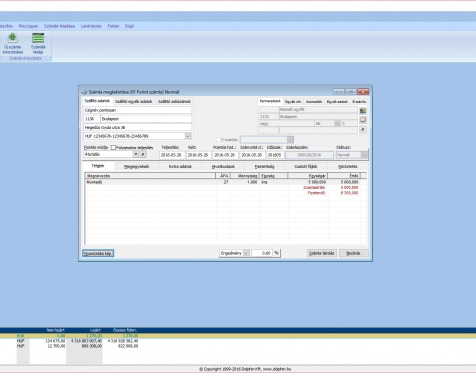
Task: Toggle the Folyamatos teljesítés checkbox
Action: coord(113,147)
